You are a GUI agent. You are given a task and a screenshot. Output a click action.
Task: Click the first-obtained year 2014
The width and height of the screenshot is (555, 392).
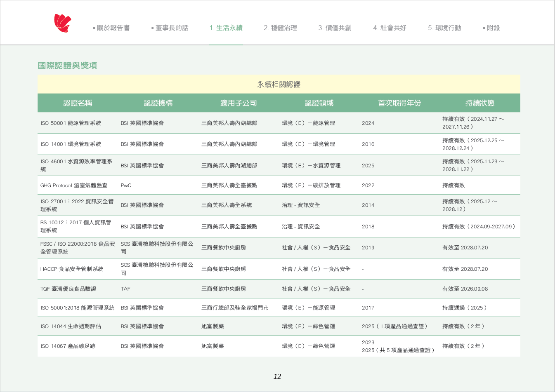coord(368,205)
